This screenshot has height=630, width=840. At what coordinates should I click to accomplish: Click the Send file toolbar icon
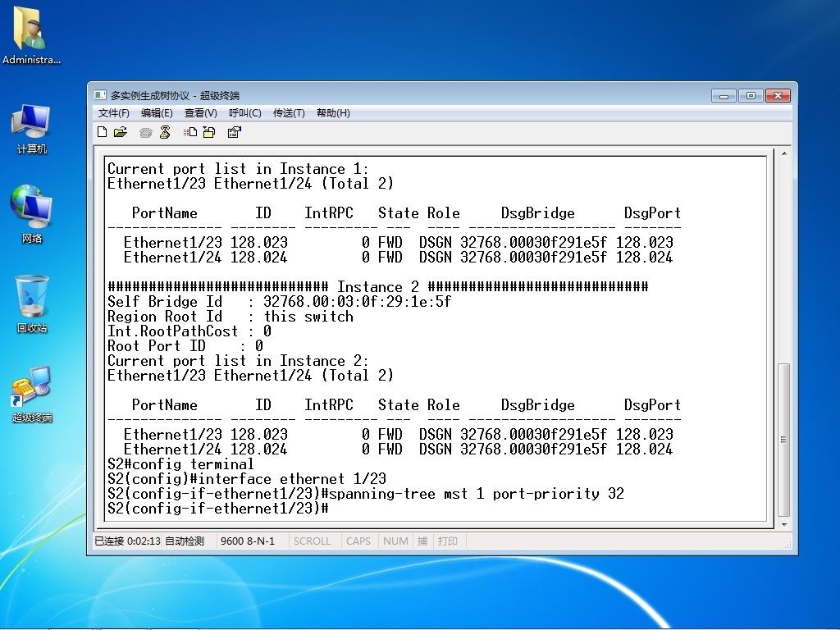point(190,132)
